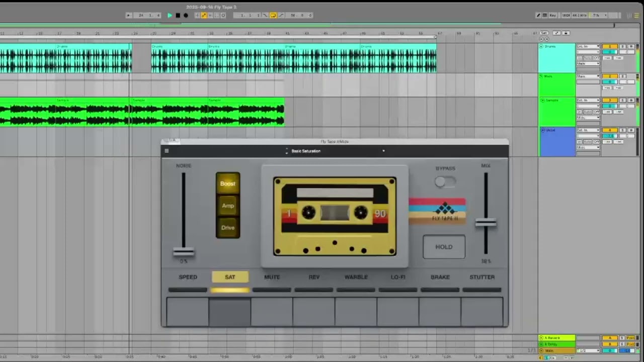Open the CPU load meter dropdown
This screenshot has width=644, height=362.
tap(598, 16)
